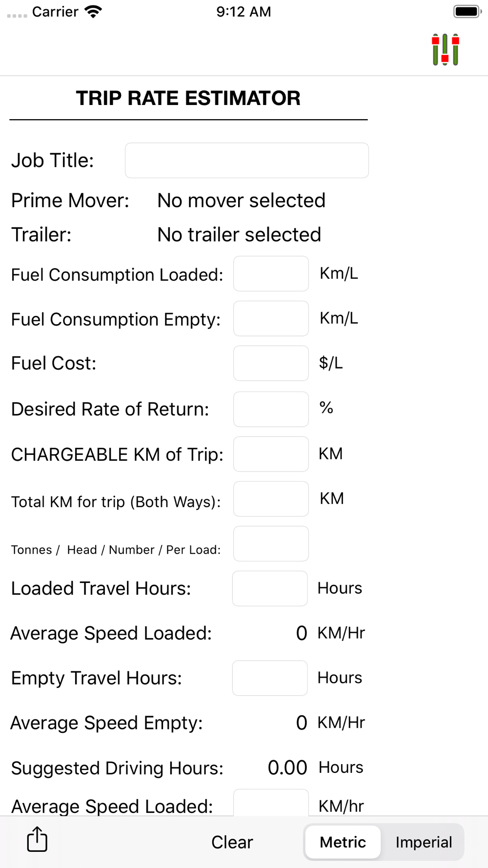Image resolution: width=488 pixels, height=868 pixels.
Task: Tap Total KM for trip field
Action: click(x=271, y=499)
